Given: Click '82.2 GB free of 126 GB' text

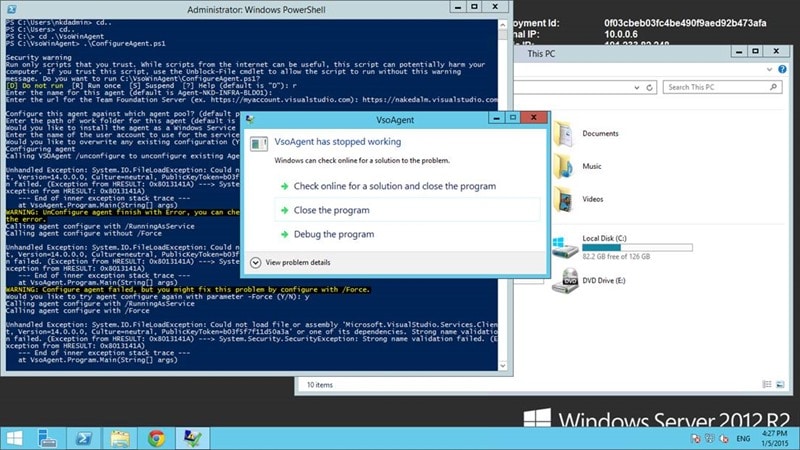Looking at the screenshot, I should [616, 257].
